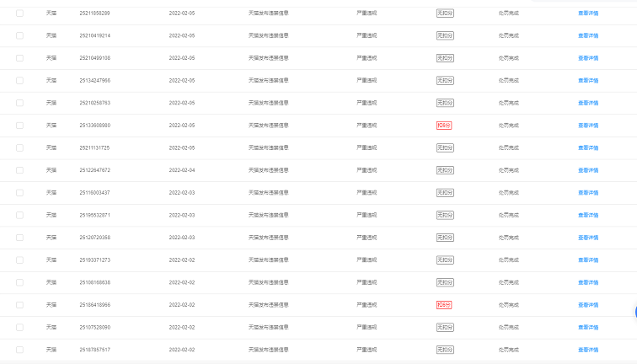Open 查看详情 for record 25211858289
Screen dimensions: 637x364
click(x=588, y=13)
